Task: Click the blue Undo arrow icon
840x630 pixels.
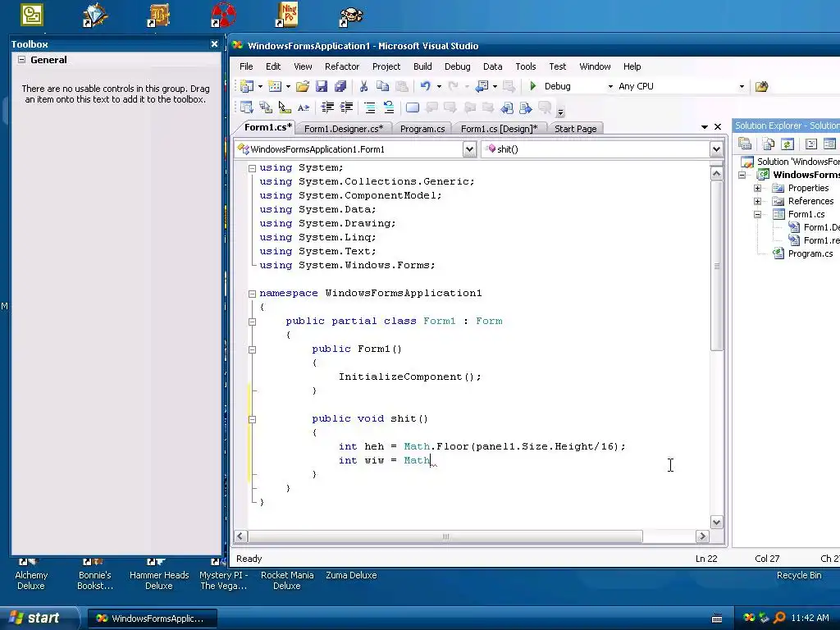Action: pyautogui.click(x=426, y=86)
